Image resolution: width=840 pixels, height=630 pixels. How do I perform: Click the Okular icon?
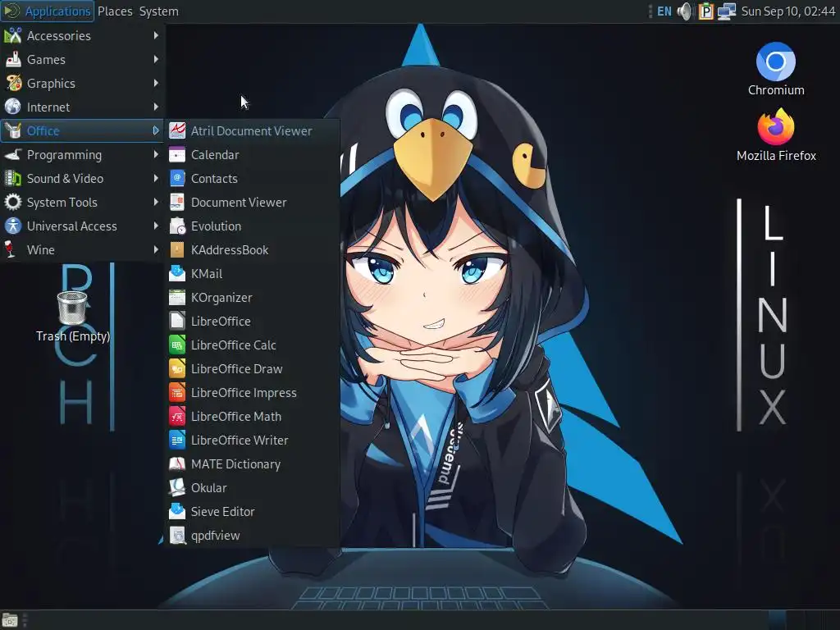click(177, 487)
